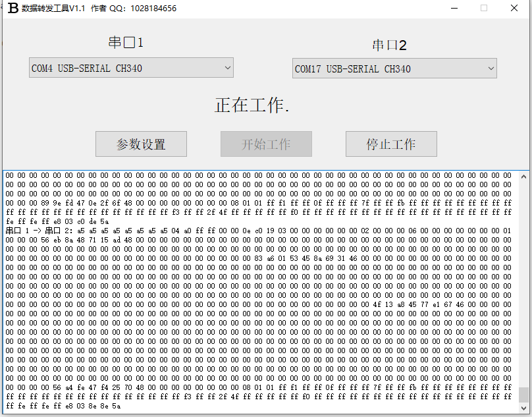Screen dimensions: 532x417
Task: Maximize the data forwarding tool window
Action: pos(484,8)
